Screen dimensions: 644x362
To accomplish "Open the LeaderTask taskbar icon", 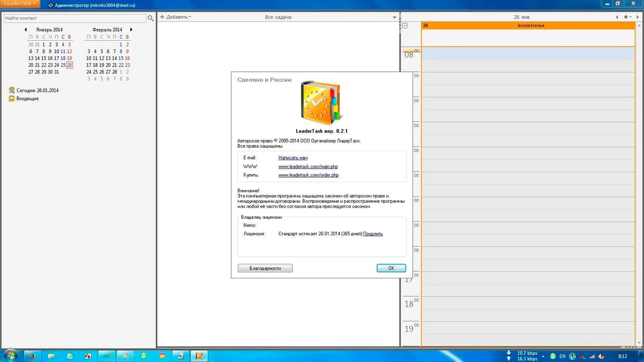I will click(200, 356).
